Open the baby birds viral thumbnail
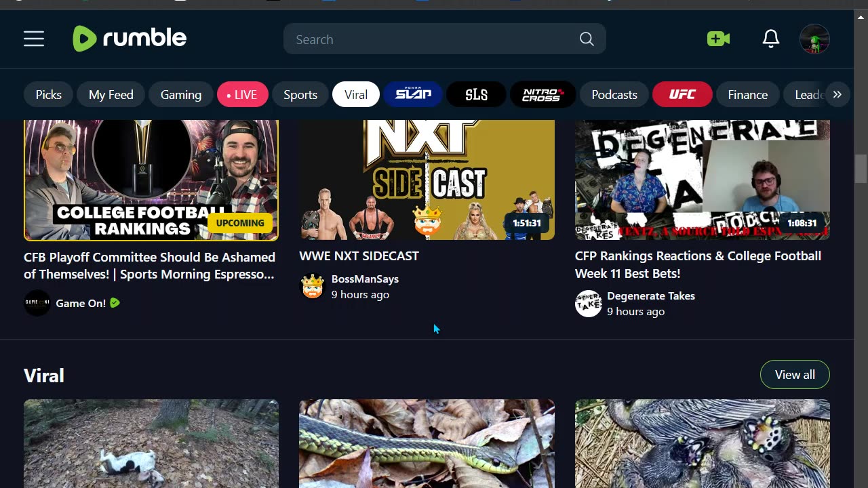 point(703,443)
